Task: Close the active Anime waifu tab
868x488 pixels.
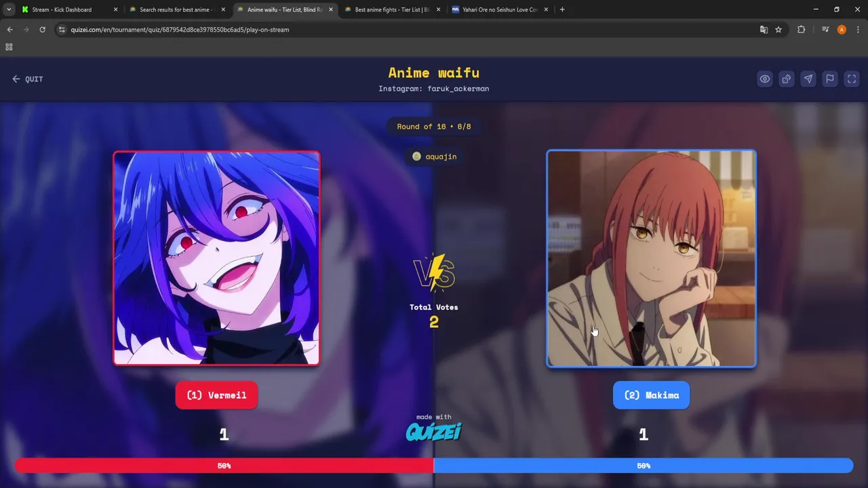Action: (331, 9)
